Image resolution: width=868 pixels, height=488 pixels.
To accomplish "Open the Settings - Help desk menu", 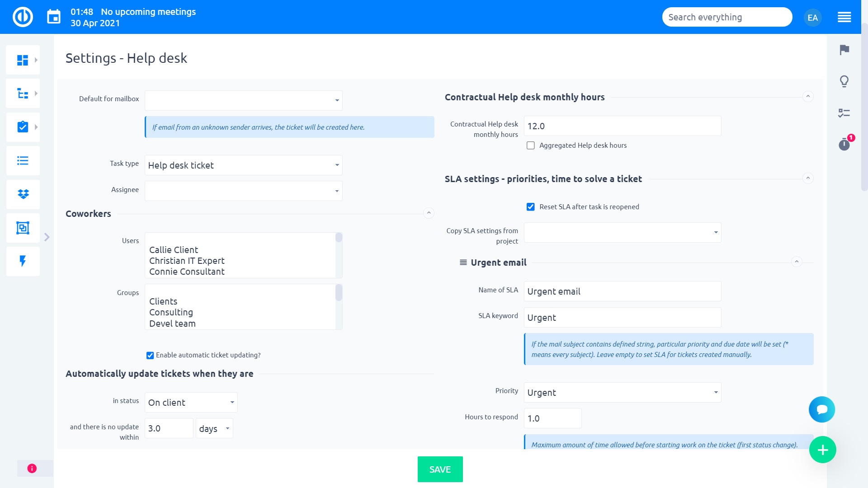I will [x=127, y=58].
